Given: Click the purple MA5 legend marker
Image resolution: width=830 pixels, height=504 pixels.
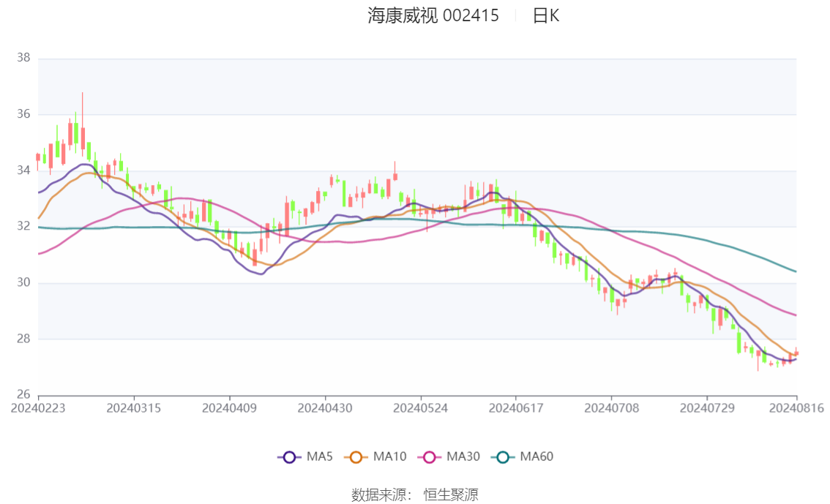Looking at the screenshot, I should pyautogui.click(x=289, y=457).
